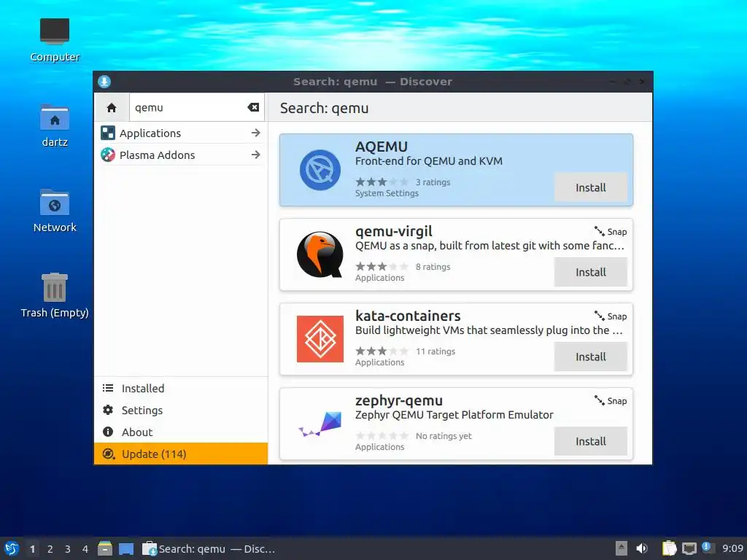
Task: Click the Settings gear icon
Action: click(108, 410)
